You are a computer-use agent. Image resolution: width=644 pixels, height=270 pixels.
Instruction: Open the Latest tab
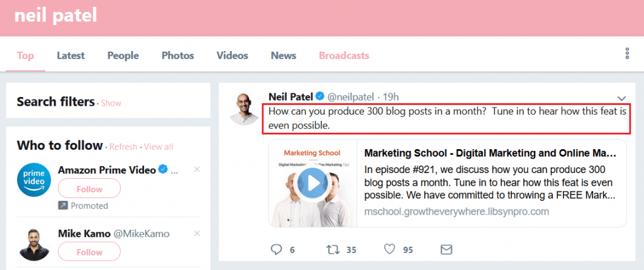(70, 55)
